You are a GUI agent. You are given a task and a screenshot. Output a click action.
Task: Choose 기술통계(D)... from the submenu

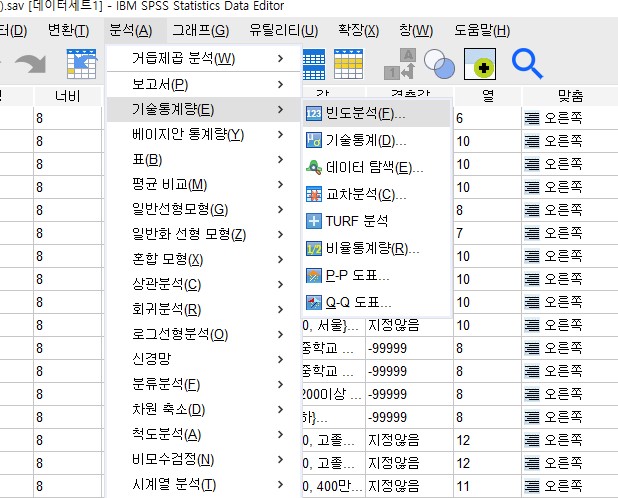point(376,141)
